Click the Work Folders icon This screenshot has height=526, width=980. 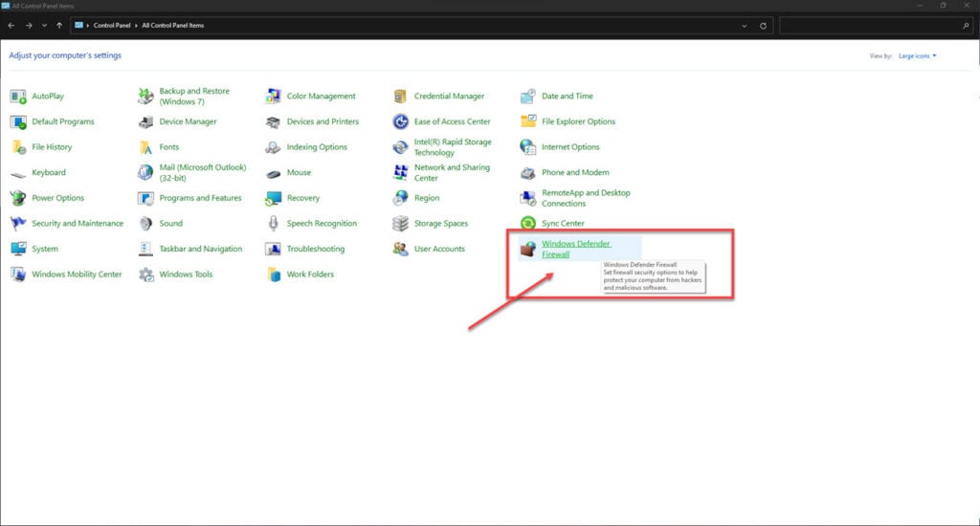coord(273,274)
